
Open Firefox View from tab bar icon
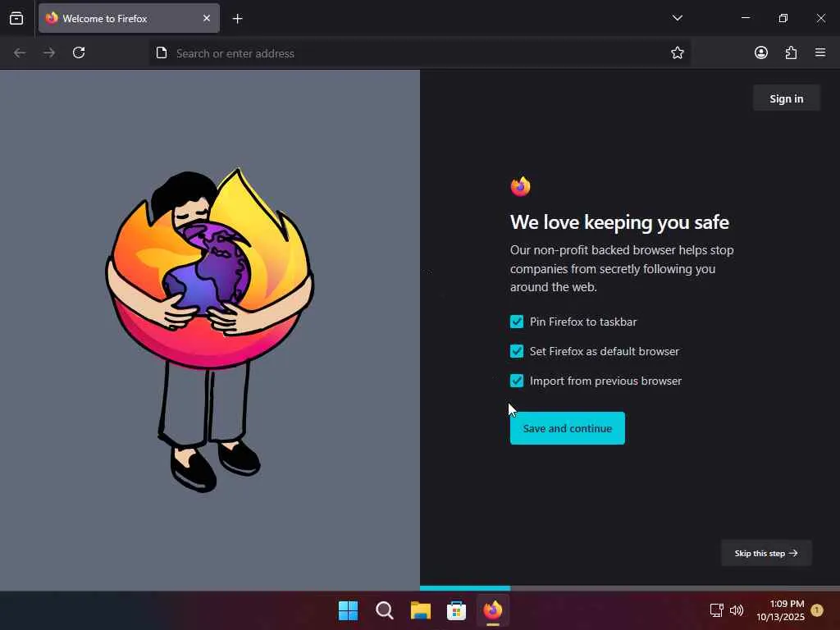(16, 18)
